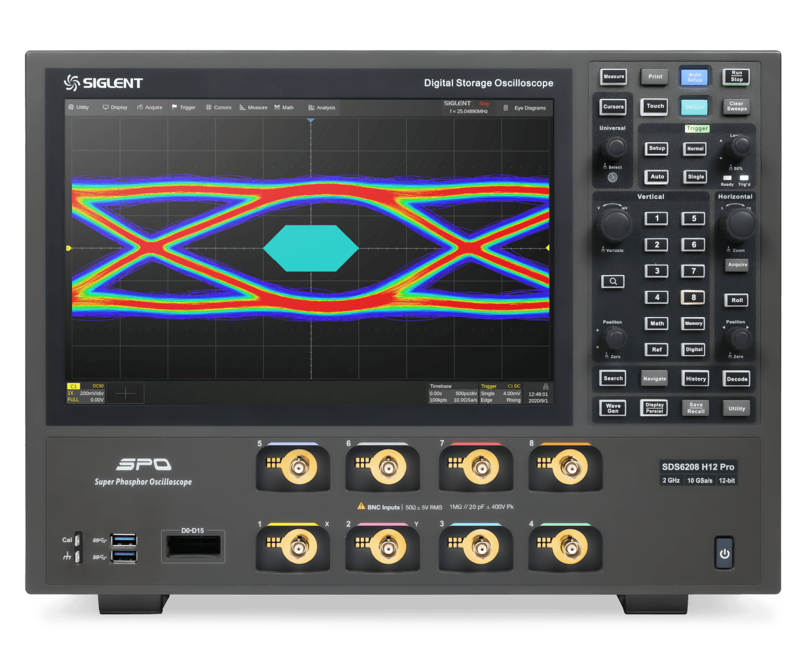Viewport: 812px width, 668px height.
Task: Open the Display menu in the menu bar
Action: tap(115, 107)
